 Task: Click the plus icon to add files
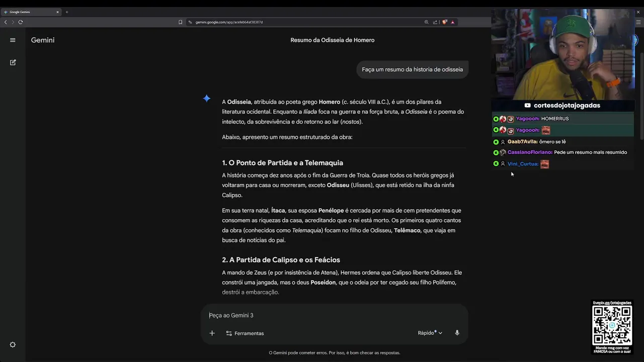[x=212, y=333]
